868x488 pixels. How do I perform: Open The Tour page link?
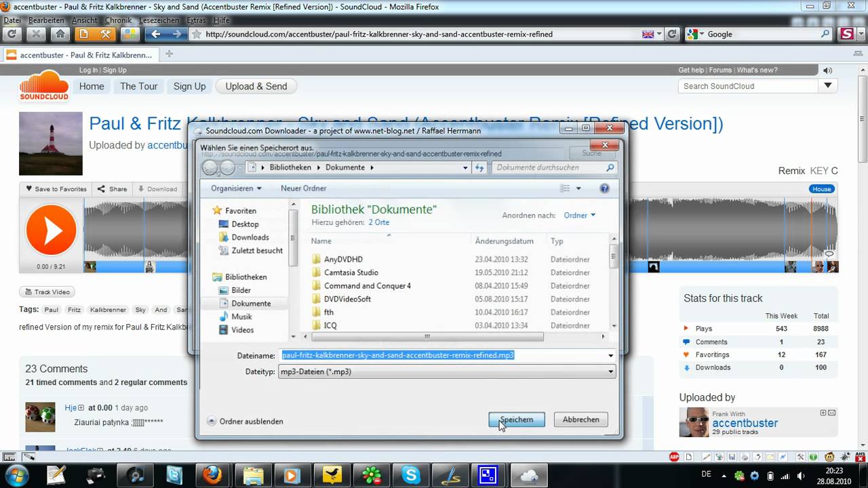tap(139, 86)
